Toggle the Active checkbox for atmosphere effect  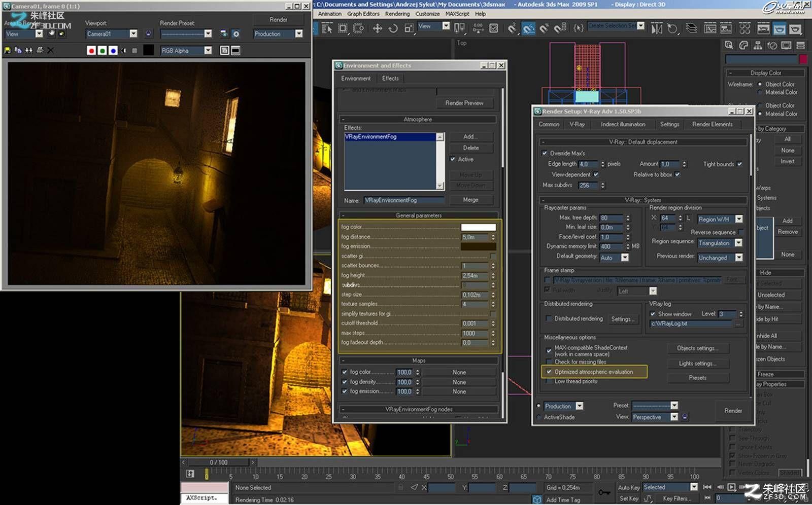point(453,159)
